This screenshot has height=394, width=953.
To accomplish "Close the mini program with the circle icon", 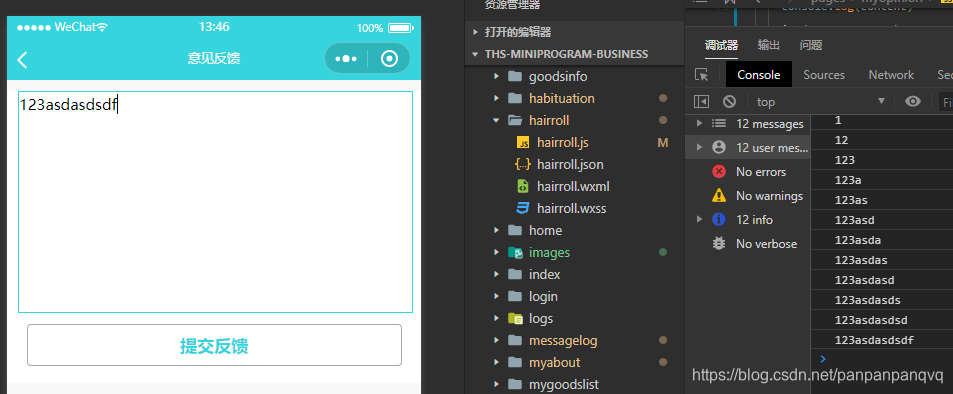I will (389, 59).
